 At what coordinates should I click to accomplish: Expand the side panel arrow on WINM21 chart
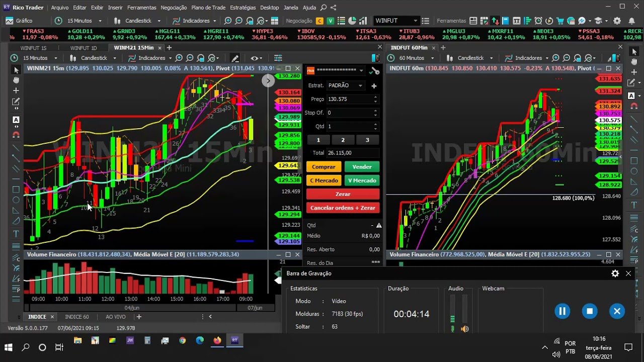click(x=268, y=80)
